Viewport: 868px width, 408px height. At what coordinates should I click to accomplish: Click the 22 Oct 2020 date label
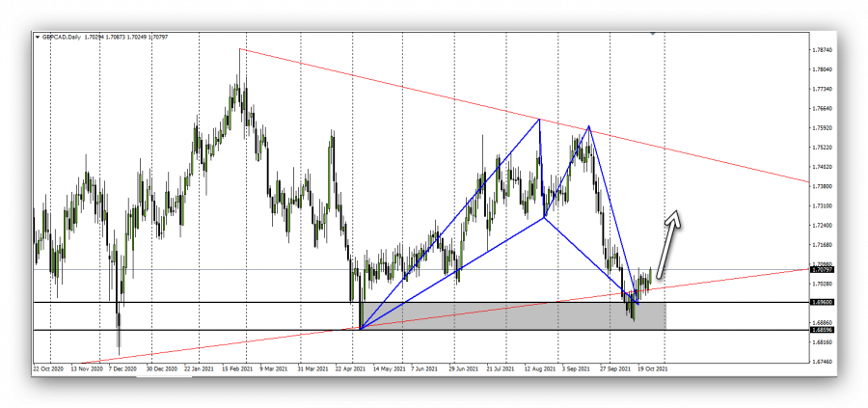click(x=48, y=368)
